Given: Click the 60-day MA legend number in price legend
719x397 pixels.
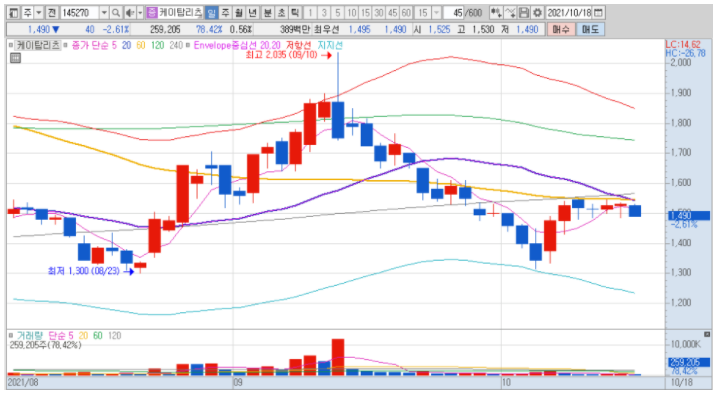Looking at the screenshot, I should coord(141,45).
